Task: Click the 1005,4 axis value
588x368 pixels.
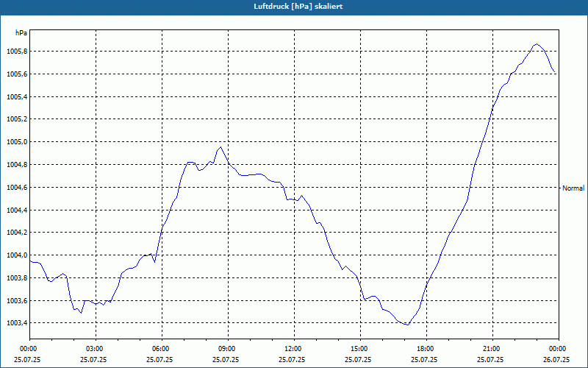Action: [17, 97]
